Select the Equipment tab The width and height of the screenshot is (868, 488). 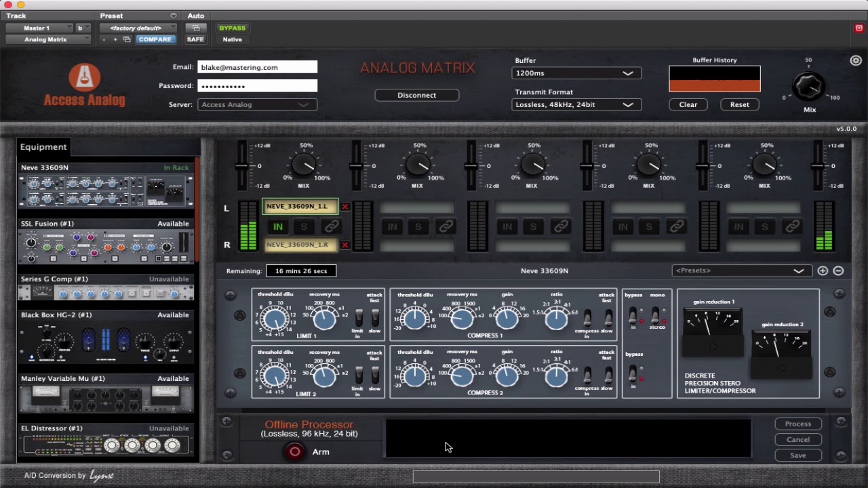click(x=43, y=147)
